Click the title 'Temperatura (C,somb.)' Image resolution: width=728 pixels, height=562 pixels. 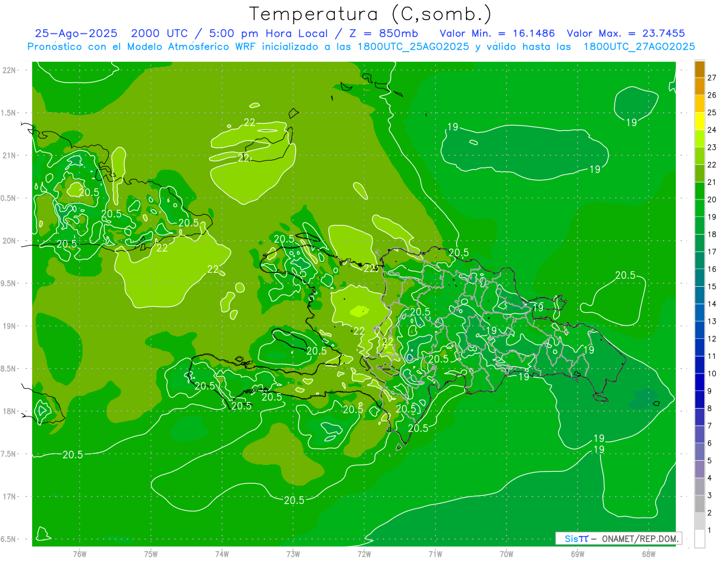tap(371, 14)
